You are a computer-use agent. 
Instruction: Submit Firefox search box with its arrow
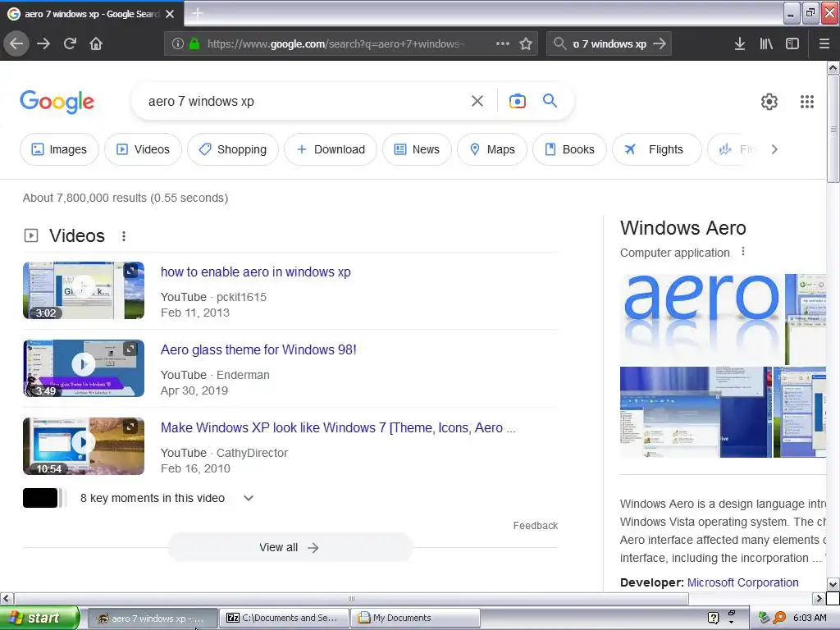tap(660, 43)
